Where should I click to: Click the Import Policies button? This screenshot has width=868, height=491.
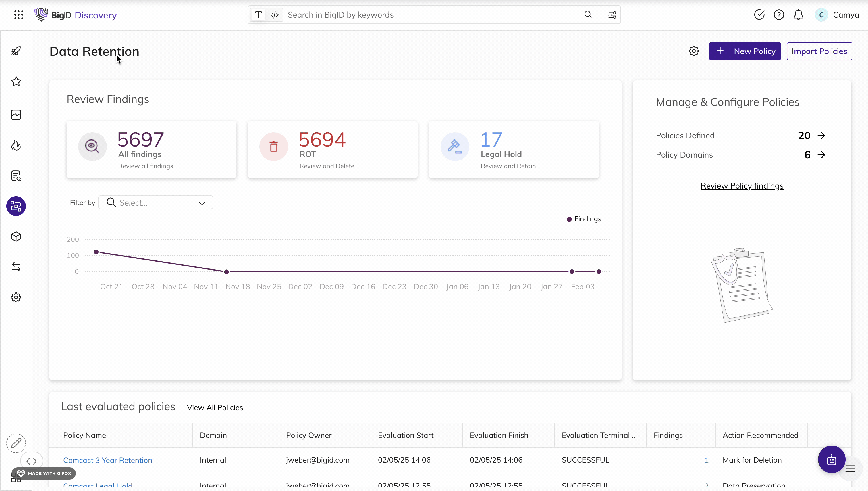click(819, 51)
